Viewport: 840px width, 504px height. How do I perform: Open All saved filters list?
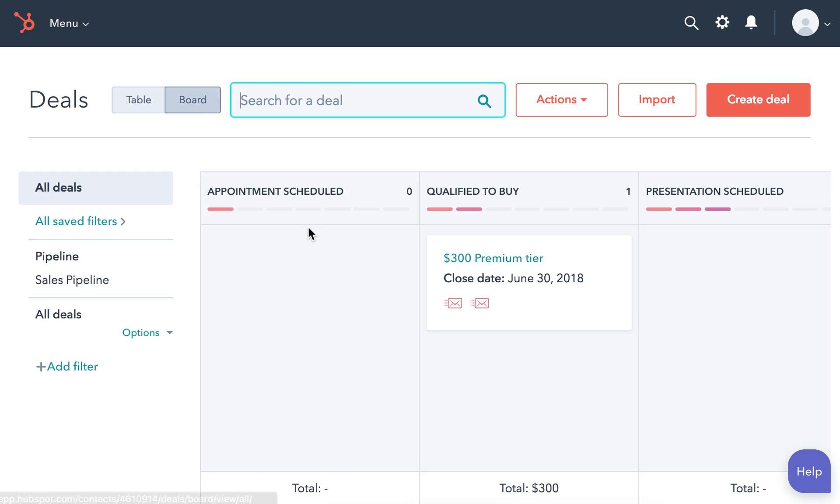tap(82, 221)
